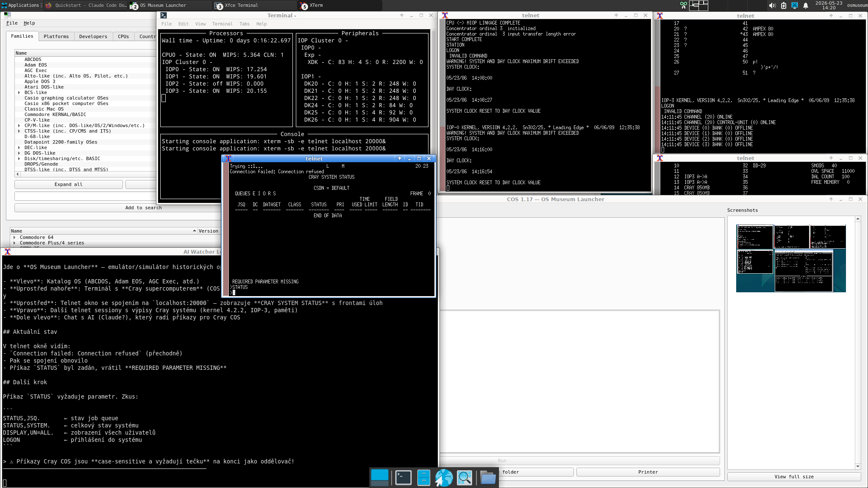Open the home folder icon in the dock
Image resolution: width=868 pixels, height=488 pixels.
(488, 477)
